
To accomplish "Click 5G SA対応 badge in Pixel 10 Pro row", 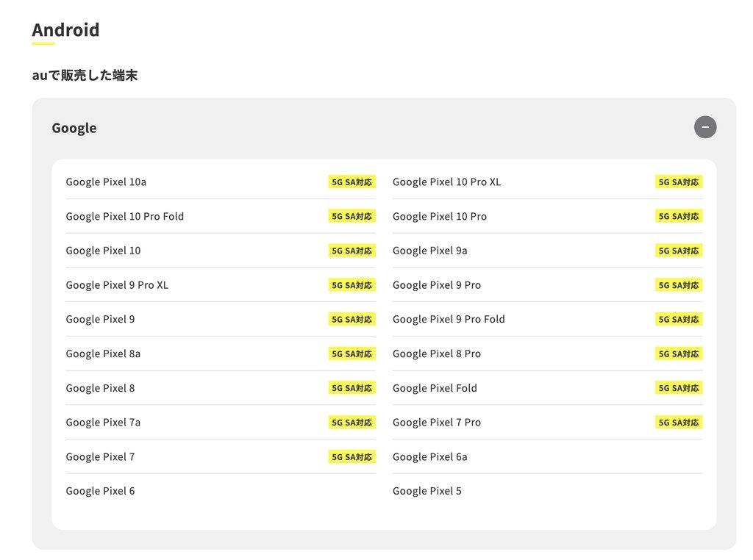I will [679, 216].
